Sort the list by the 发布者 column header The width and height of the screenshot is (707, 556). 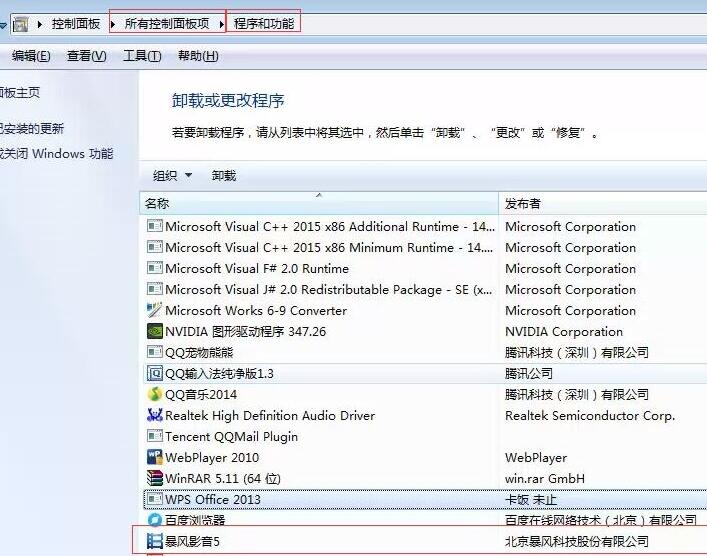(603, 203)
